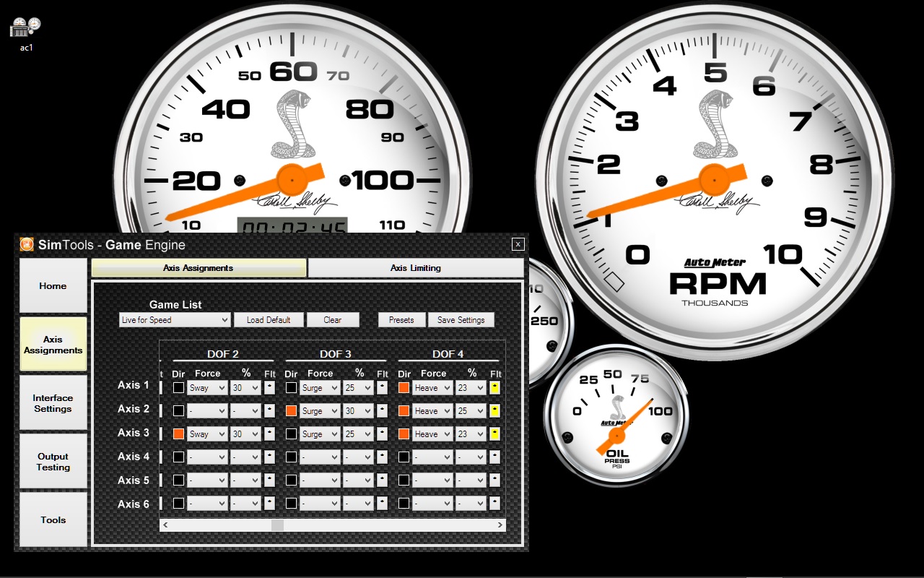Switch to the Axis Limiting tab
The width and height of the screenshot is (924, 578).
point(416,268)
